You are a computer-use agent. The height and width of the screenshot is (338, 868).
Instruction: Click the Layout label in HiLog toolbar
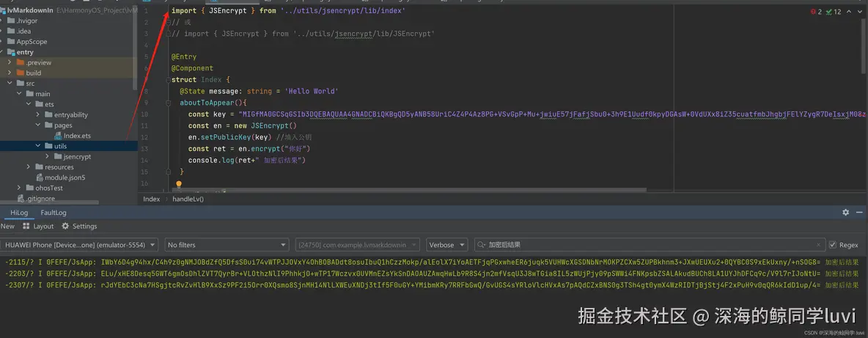tap(43, 227)
